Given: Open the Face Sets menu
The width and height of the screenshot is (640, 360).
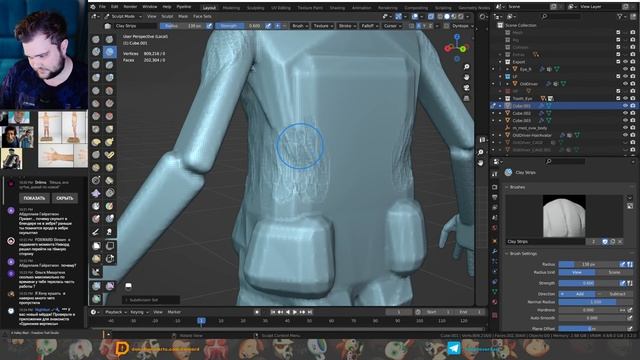Looking at the screenshot, I should pyautogui.click(x=202, y=16).
